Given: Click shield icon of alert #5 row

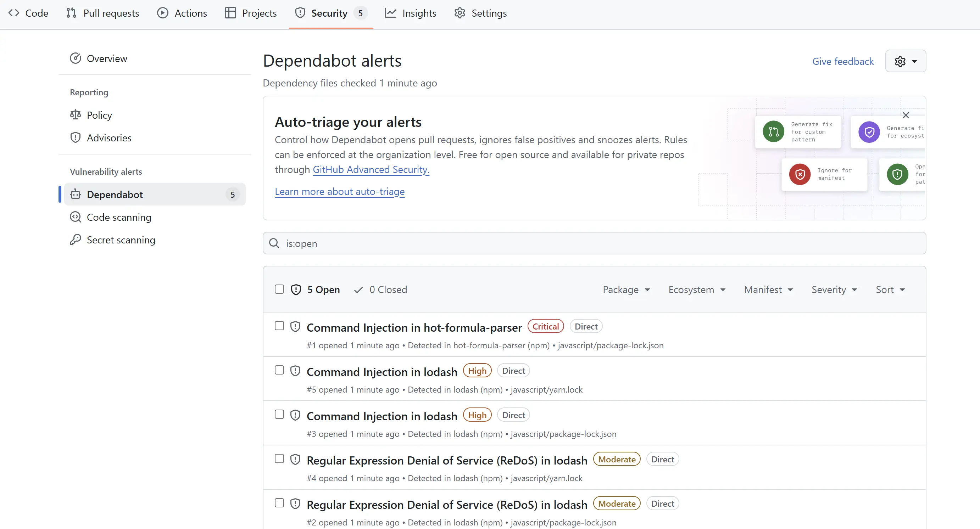Looking at the screenshot, I should (295, 371).
